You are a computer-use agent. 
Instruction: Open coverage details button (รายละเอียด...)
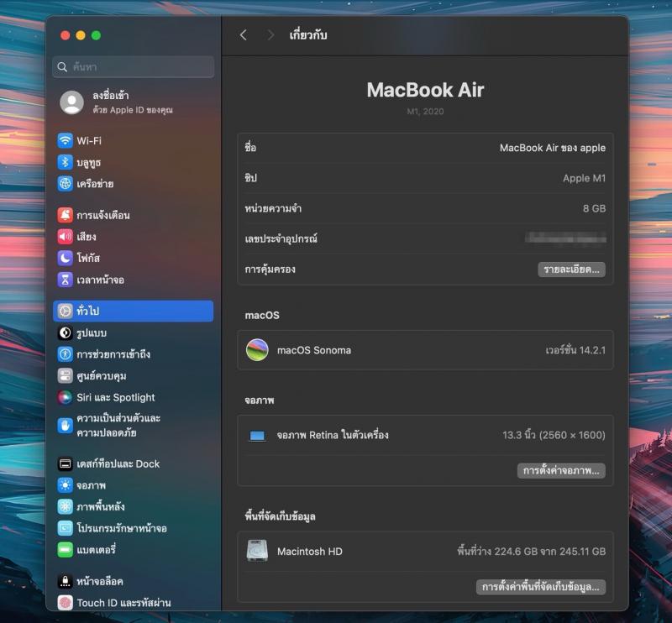click(x=571, y=270)
